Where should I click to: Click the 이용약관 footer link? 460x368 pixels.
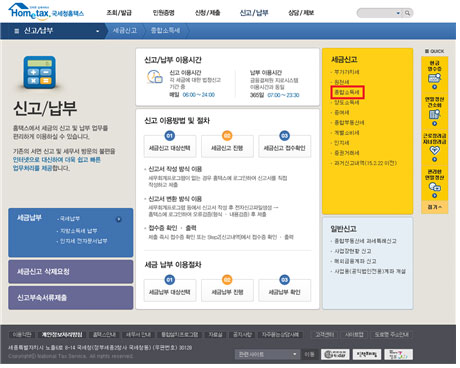click(x=22, y=334)
